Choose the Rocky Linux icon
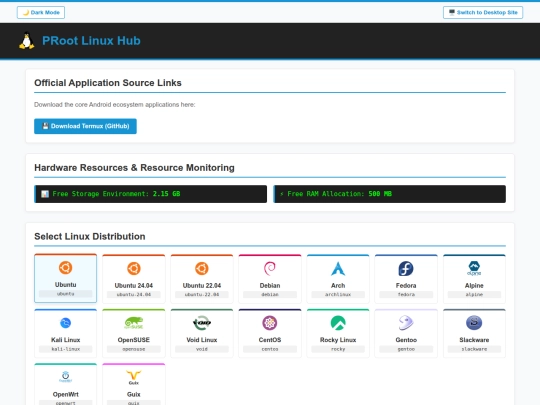540x405 pixels. (338, 323)
